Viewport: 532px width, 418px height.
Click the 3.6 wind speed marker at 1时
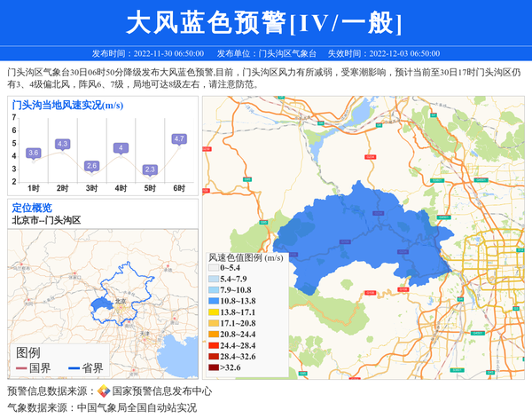point(34,154)
